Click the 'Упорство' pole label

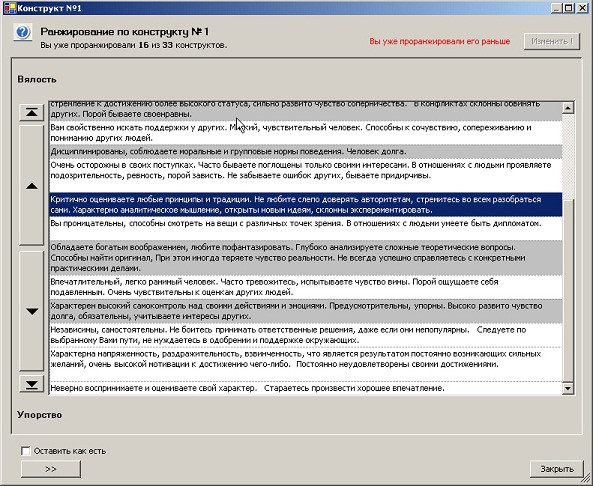(x=39, y=415)
